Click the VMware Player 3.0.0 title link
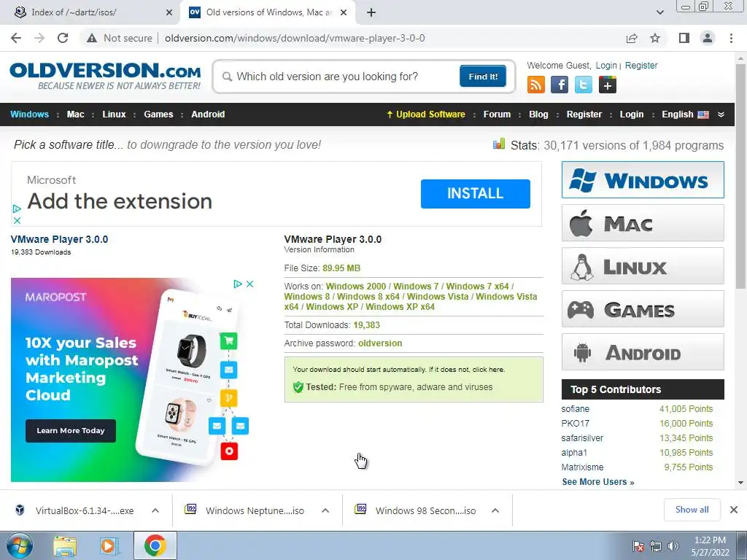 tap(60, 239)
